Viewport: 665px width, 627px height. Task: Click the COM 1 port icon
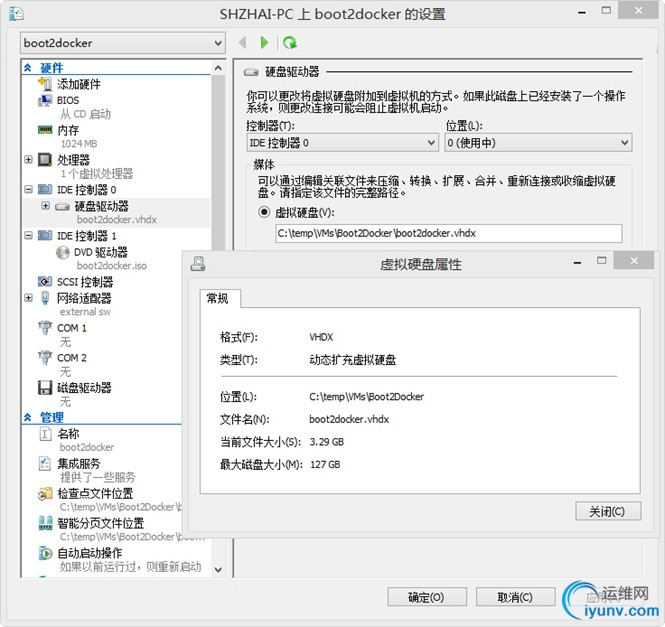(x=45, y=328)
